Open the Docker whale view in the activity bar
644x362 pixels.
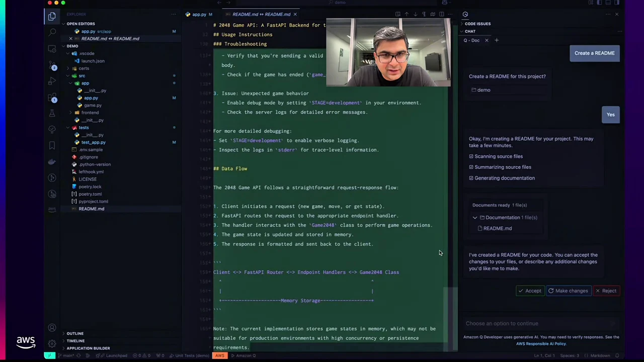click(x=52, y=162)
